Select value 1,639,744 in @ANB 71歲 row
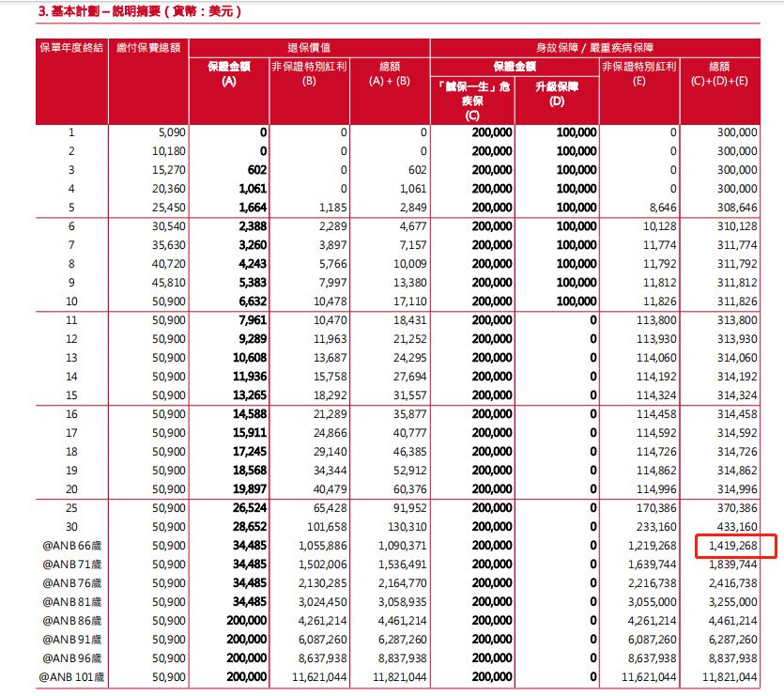784x696 pixels. [653, 564]
